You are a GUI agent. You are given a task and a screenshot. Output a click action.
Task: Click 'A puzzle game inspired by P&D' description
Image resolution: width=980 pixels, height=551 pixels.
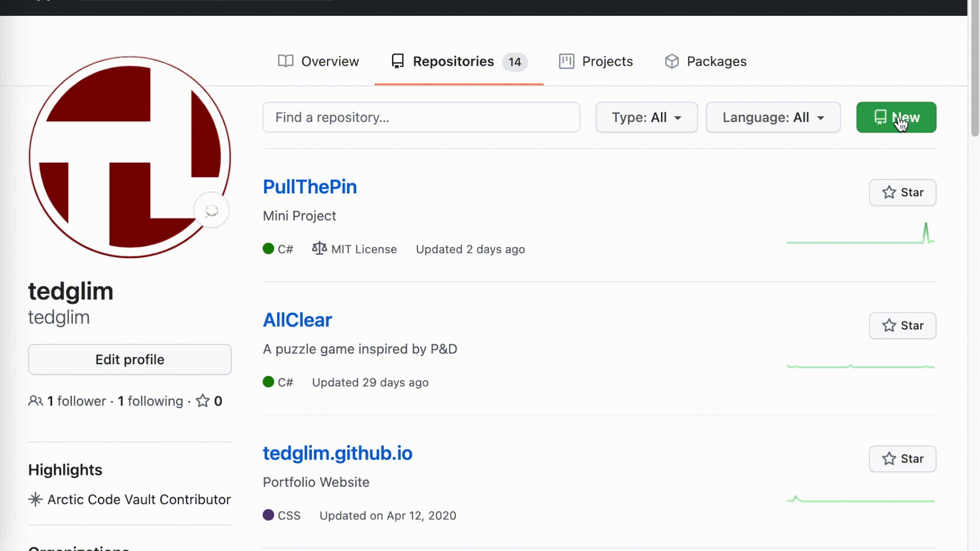360,349
